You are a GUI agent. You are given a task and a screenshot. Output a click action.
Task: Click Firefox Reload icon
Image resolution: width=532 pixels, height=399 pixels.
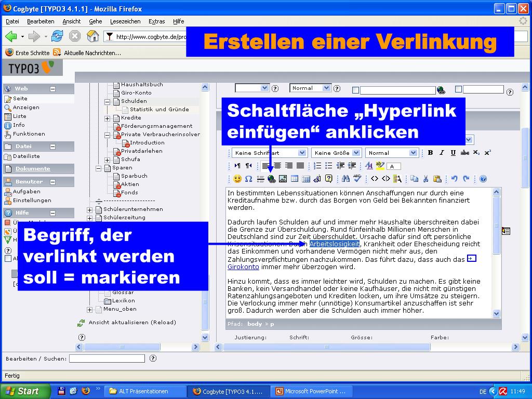(x=57, y=36)
